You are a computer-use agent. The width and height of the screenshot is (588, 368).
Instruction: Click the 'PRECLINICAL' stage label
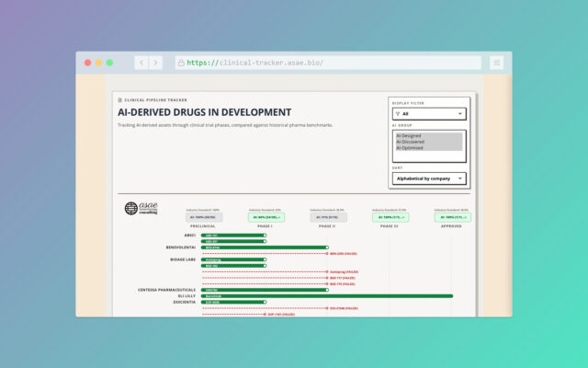pos(203,226)
